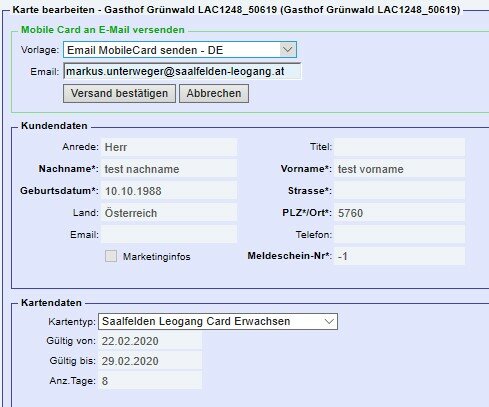Click the Meldeschein-Nr field
This screenshot has height=407, width=489.
click(x=400, y=256)
